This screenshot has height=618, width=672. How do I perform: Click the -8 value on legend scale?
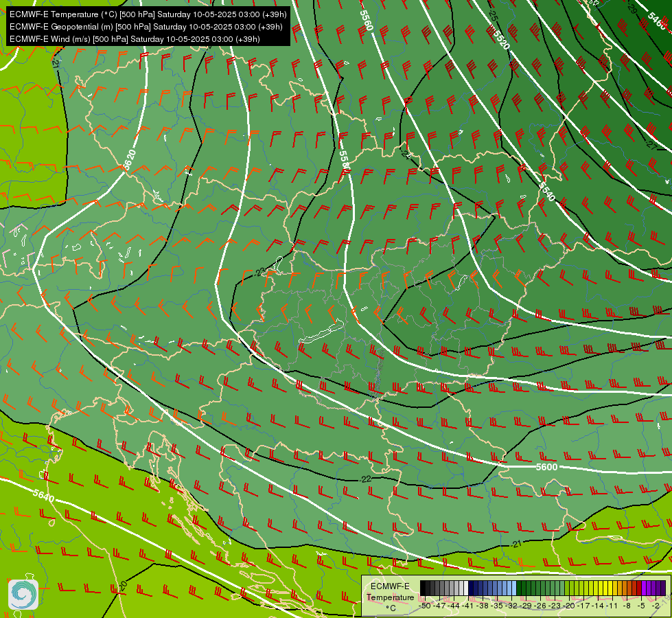coord(627,606)
